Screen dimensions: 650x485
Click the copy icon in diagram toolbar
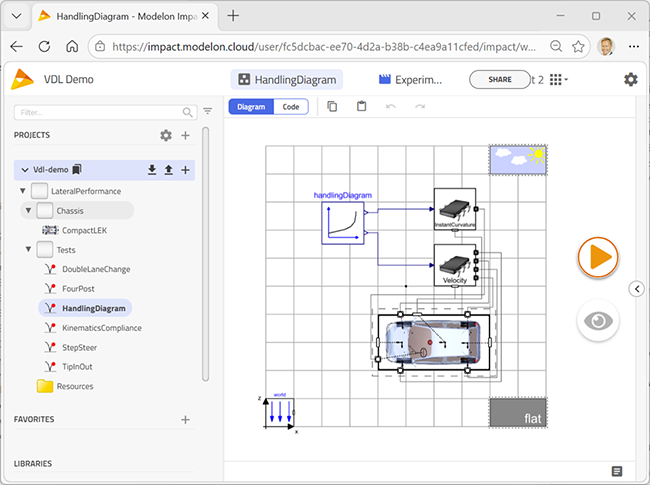[x=333, y=107]
